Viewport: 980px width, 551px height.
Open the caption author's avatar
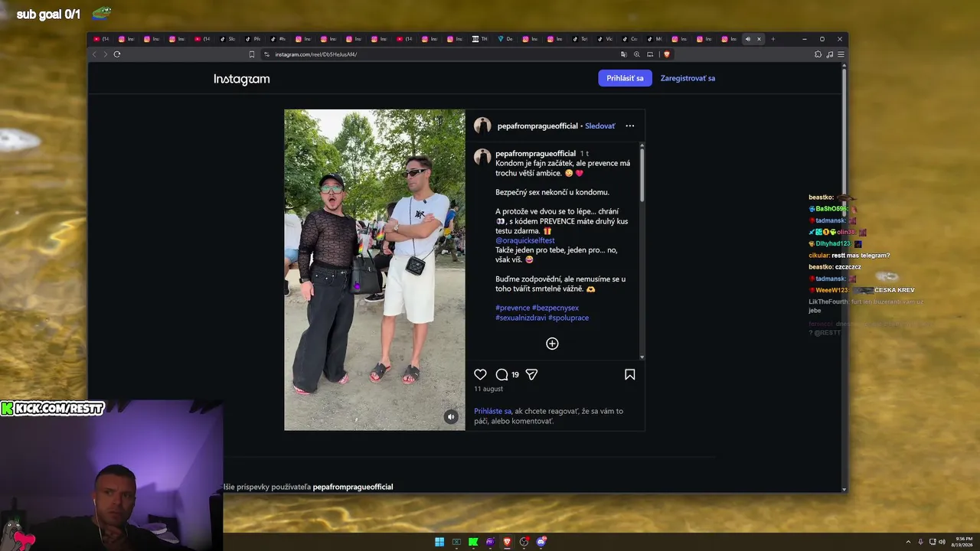[482, 157]
